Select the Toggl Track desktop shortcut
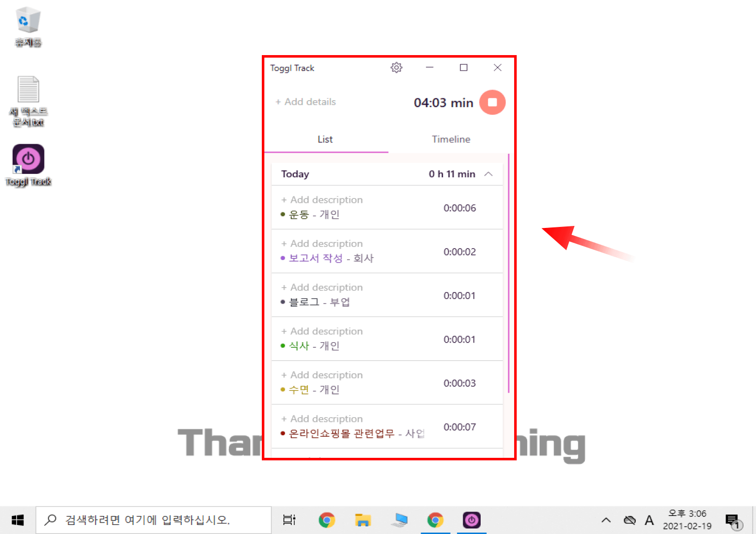This screenshot has height=534, width=756. (x=29, y=165)
